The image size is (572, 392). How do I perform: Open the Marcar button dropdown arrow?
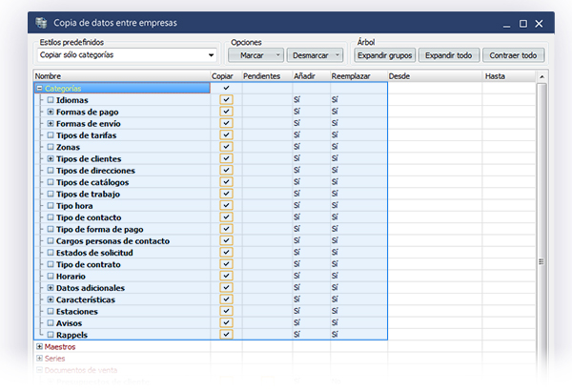point(277,55)
